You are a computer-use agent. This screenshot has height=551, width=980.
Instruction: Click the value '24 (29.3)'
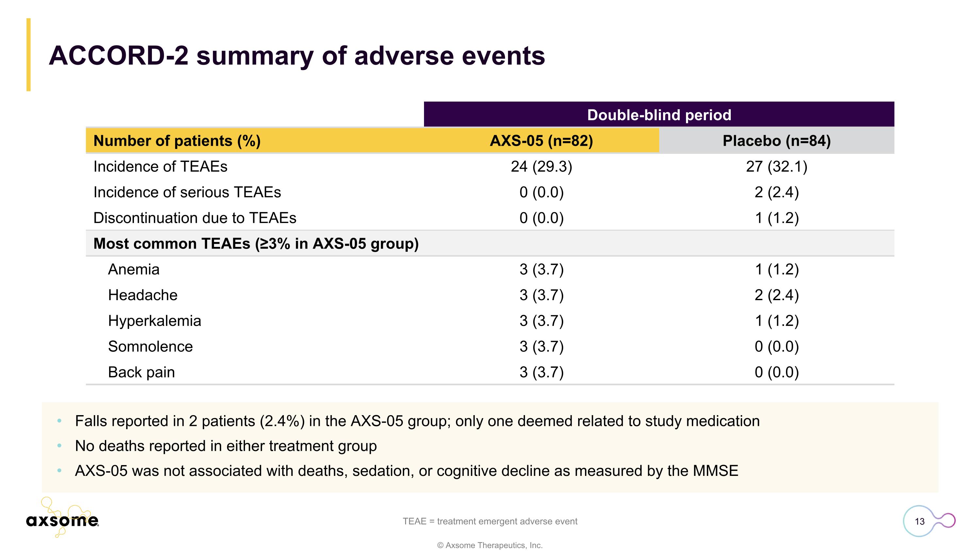pyautogui.click(x=541, y=167)
